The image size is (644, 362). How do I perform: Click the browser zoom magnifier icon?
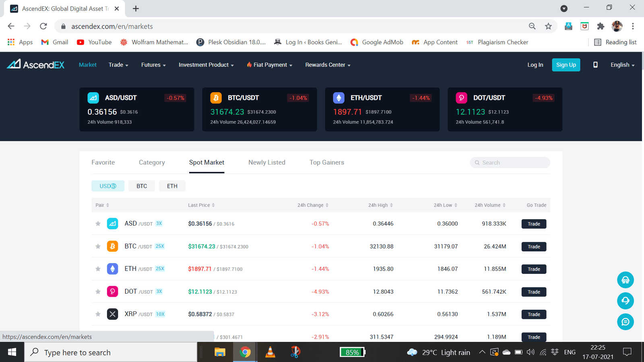point(532,26)
